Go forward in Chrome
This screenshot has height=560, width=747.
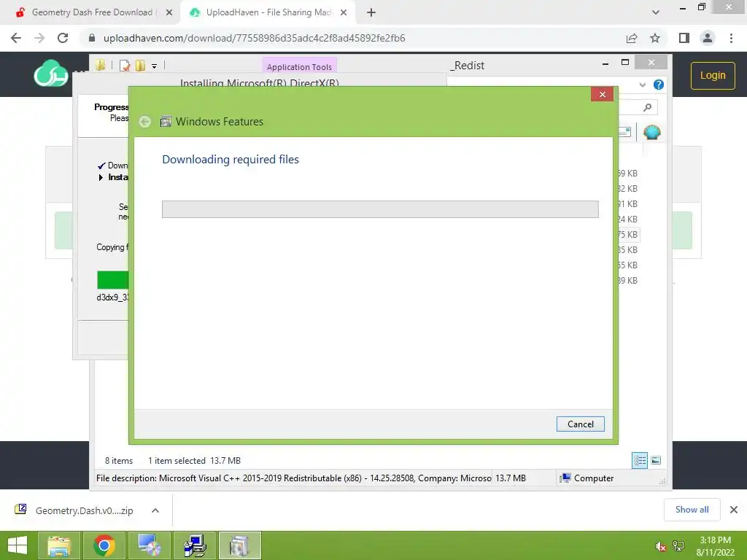39,38
